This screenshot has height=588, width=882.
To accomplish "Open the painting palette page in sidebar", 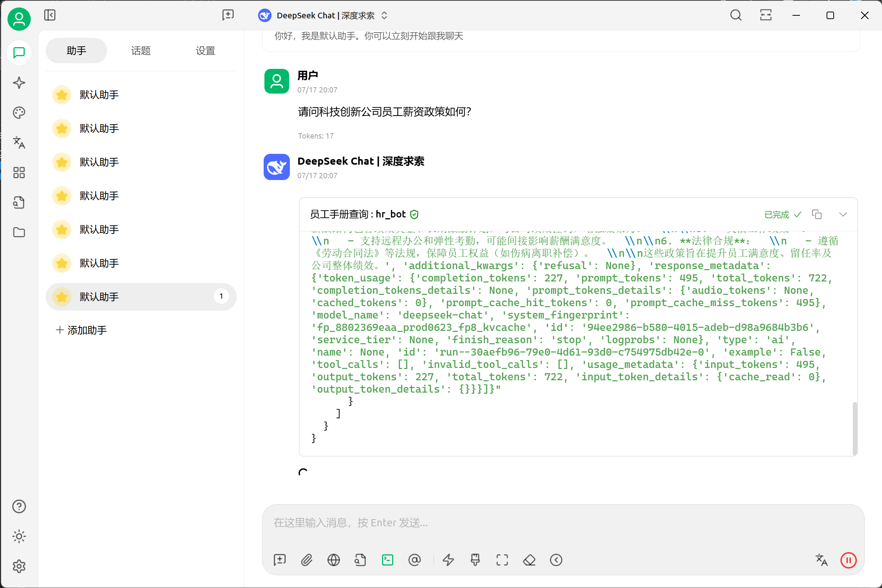I will [19, 113].
